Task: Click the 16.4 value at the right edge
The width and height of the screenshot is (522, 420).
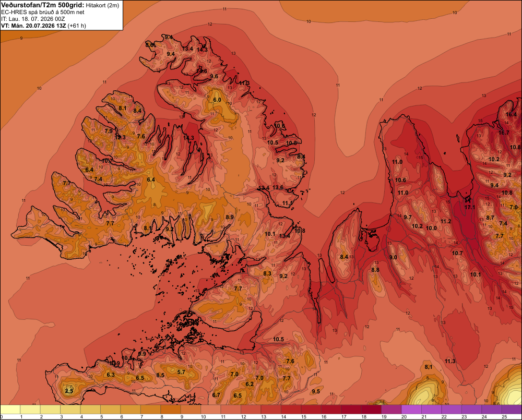Action: click(511, 114)
